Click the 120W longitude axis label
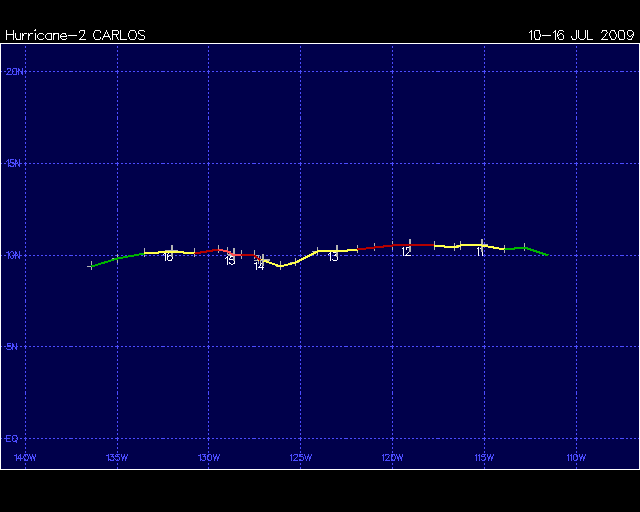640x512 pixels. click(x=392, y=458)
